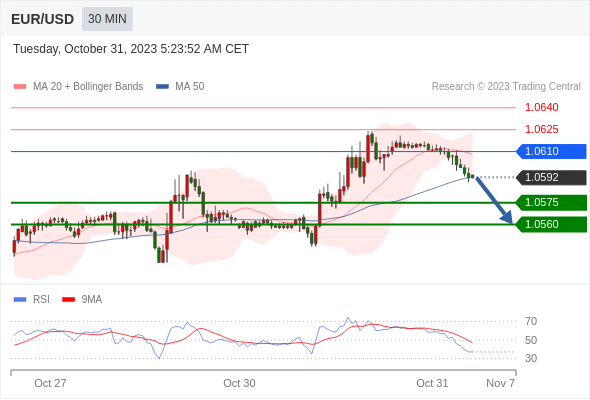This screenshot has height=400, width=590.
Task: Click the Oct 27 date axis label
Action: [x=50, y=383]
